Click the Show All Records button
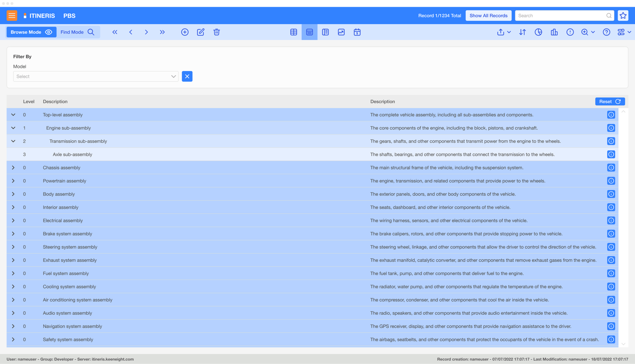 pos(488,16)
